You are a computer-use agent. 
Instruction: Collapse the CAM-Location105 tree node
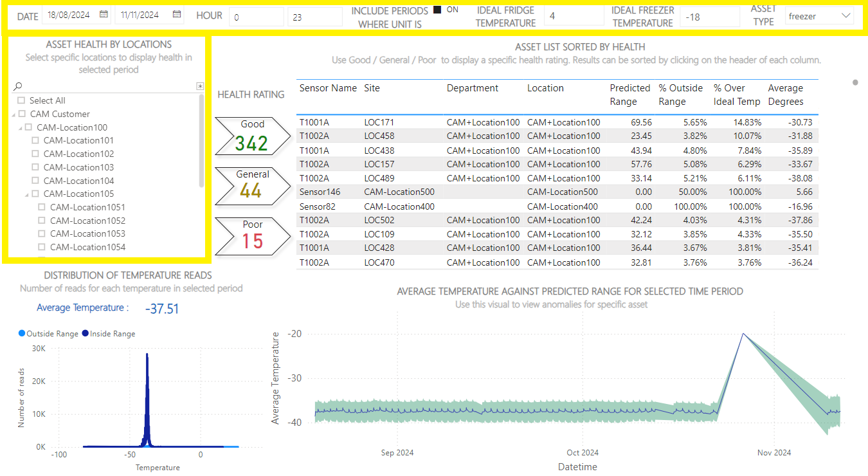pyautogui.click(x=27, y=194)
